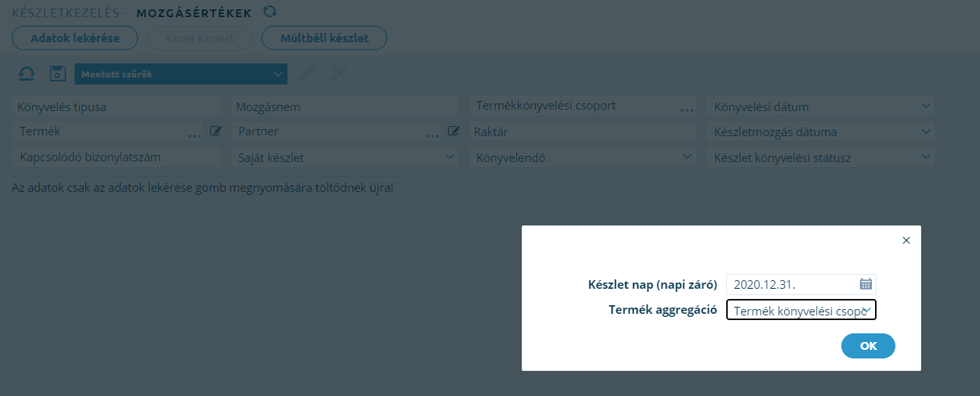Click the reset filter undo icon

(x=27, y=74)
